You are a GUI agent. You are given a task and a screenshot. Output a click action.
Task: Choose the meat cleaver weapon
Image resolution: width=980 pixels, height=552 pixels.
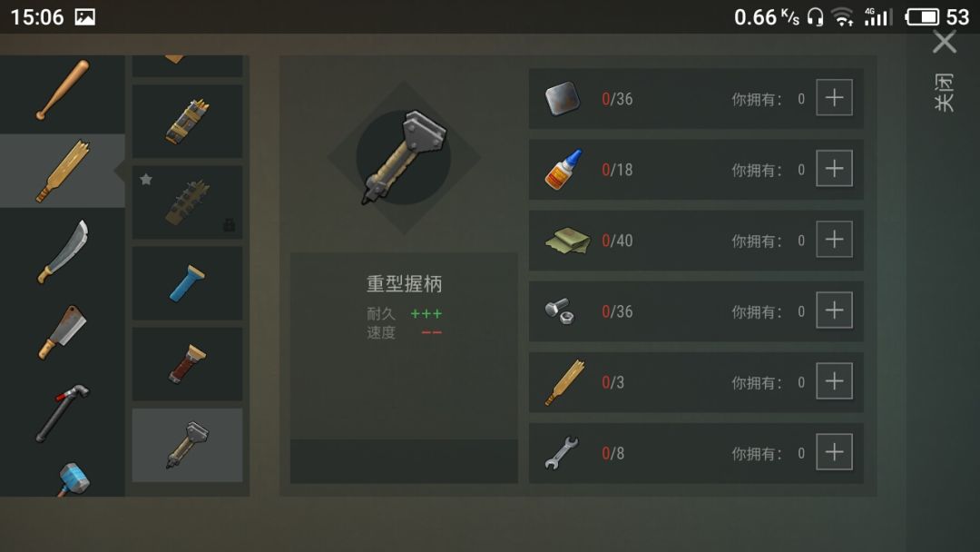pos(63,332)
